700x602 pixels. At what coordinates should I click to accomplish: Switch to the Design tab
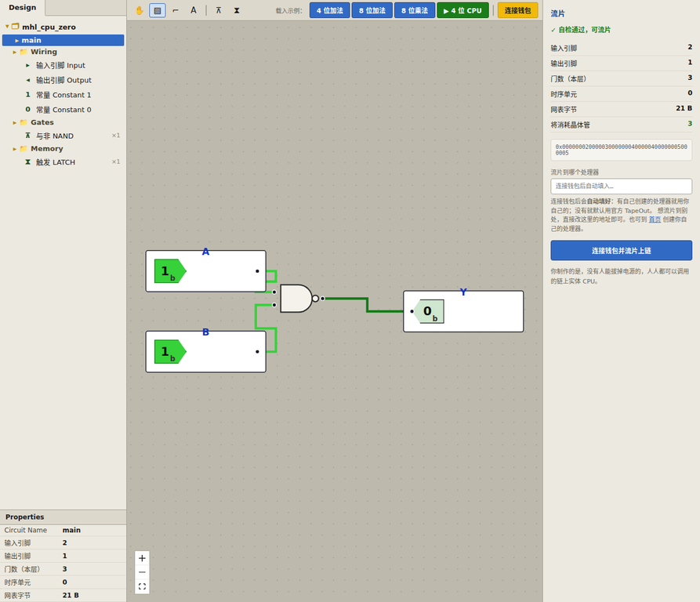point(22,8)
